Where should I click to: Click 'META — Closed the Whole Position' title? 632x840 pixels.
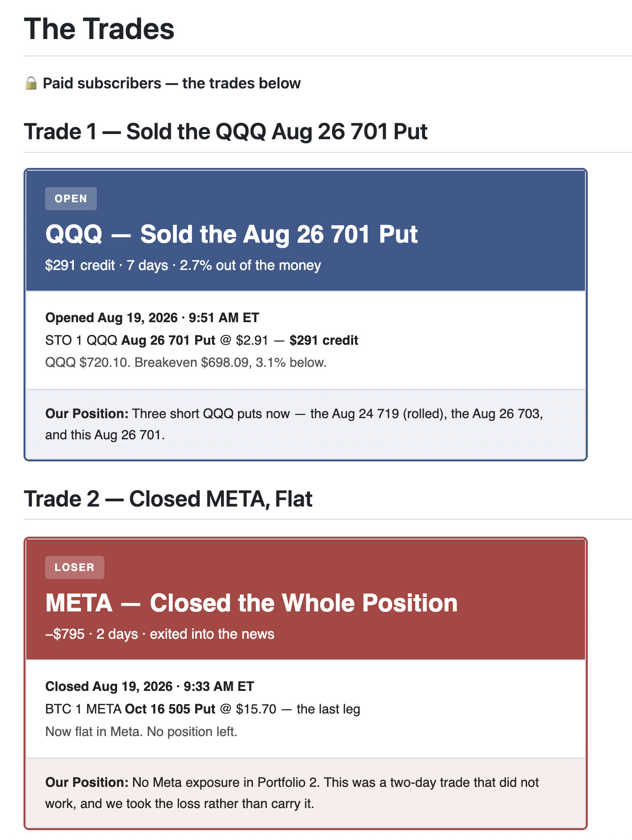(x=252, y=603)
